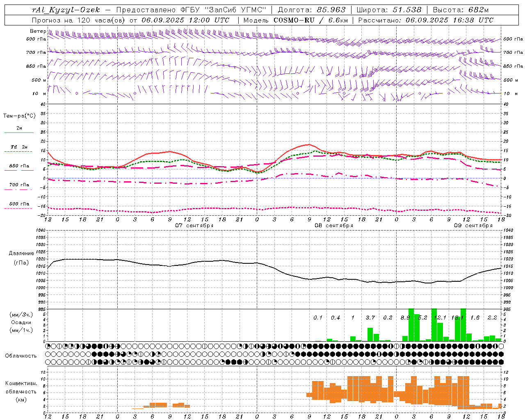Click the computed time 06.09.2025 16:38 UTC

450,20
